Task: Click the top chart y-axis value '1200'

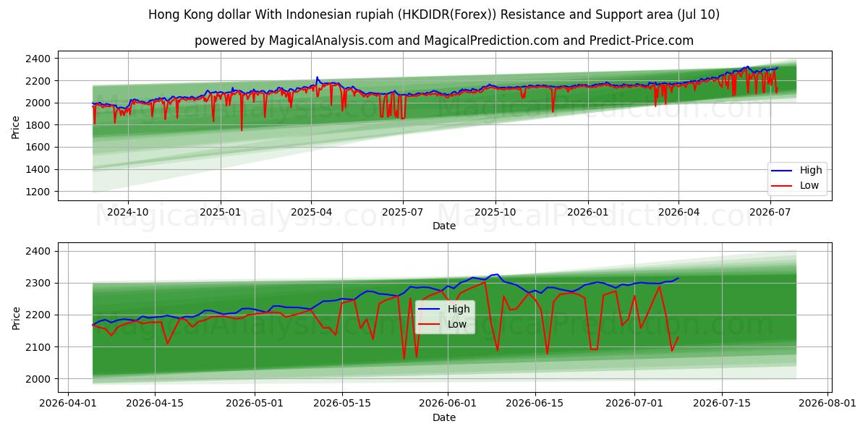Action: click(x=39, y=192)
